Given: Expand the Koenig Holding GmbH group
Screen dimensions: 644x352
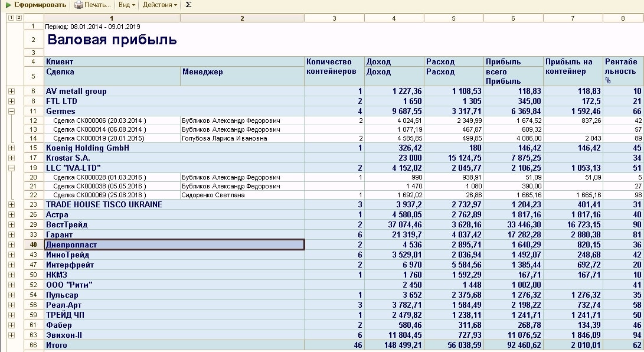Looking at the screenshot, I should pos(11,148).
